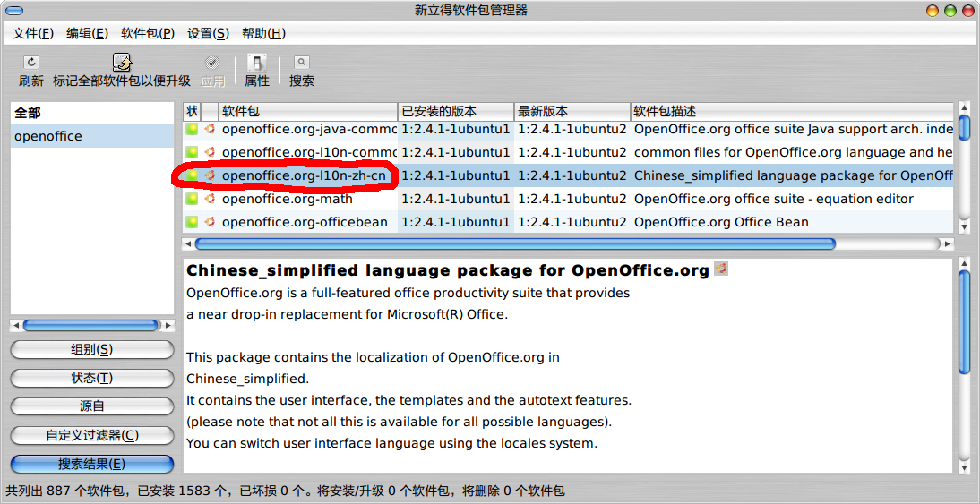Image resolution: width=980 pixels, height=504 pixels.
Task: Click status box of openoffice.org-java-common row
Action: 192,129
